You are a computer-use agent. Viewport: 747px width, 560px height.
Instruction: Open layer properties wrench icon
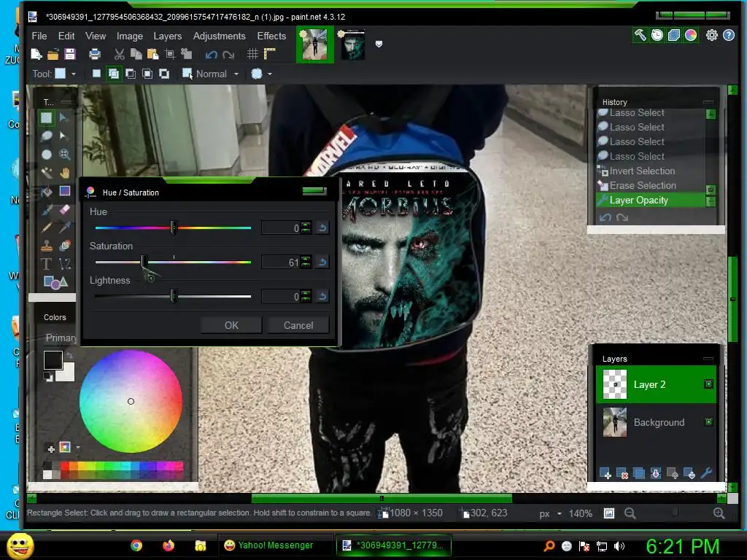tap(706, 473)
